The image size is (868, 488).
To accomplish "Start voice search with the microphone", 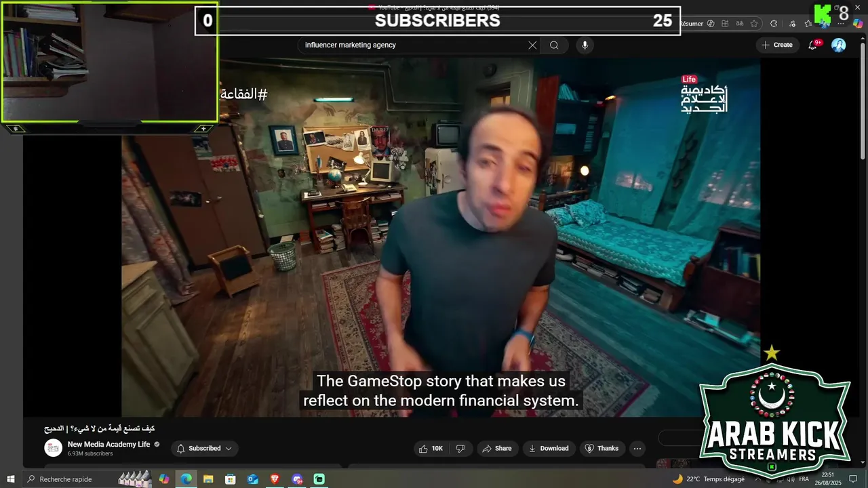I will (x=585, y=45).
